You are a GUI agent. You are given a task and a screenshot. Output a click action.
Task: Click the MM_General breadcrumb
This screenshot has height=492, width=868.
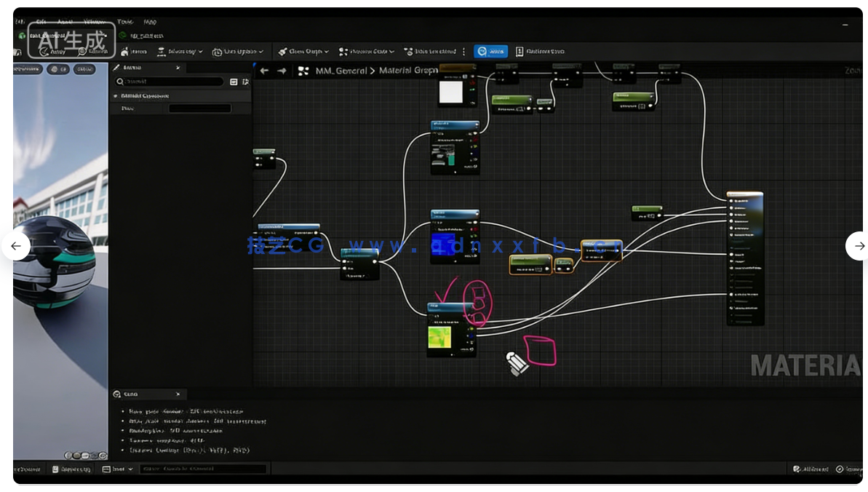[341, 71]
